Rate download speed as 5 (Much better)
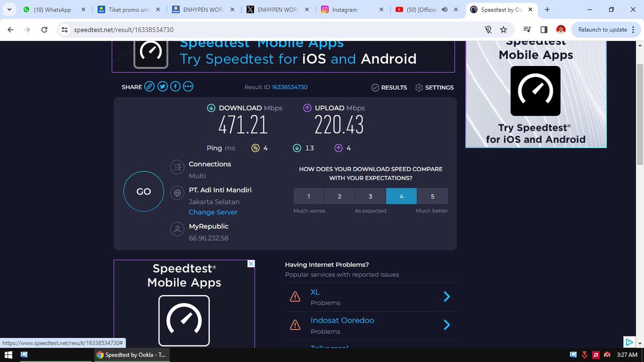 [433, 196]
